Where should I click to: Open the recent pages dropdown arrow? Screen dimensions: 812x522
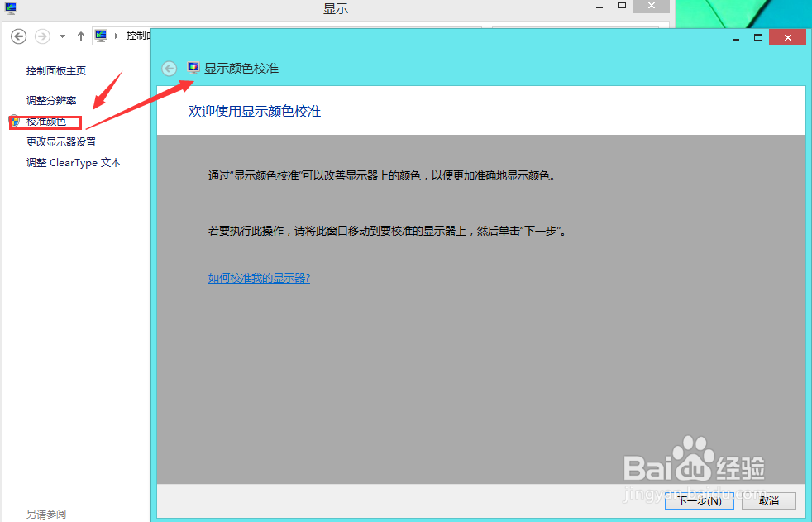point(60,36)
